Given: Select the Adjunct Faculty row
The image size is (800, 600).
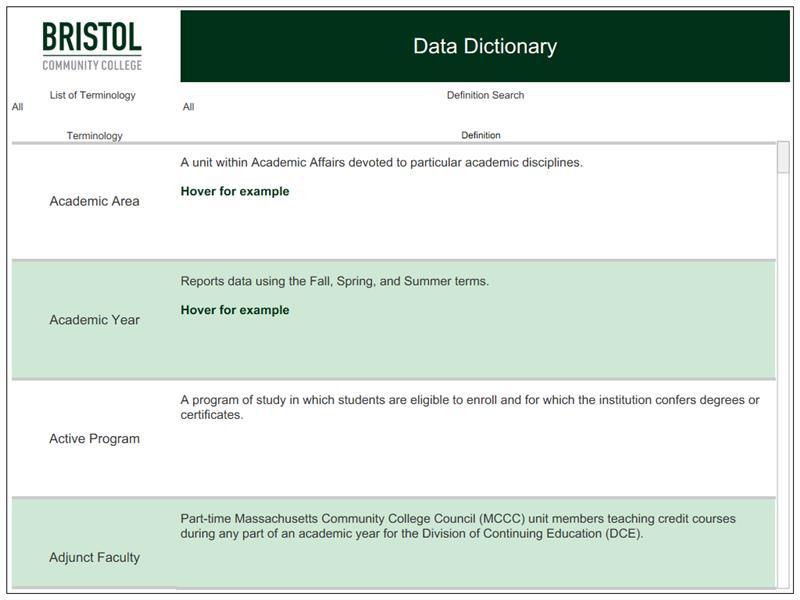Looking at the screenshot, I should point(92,560).
